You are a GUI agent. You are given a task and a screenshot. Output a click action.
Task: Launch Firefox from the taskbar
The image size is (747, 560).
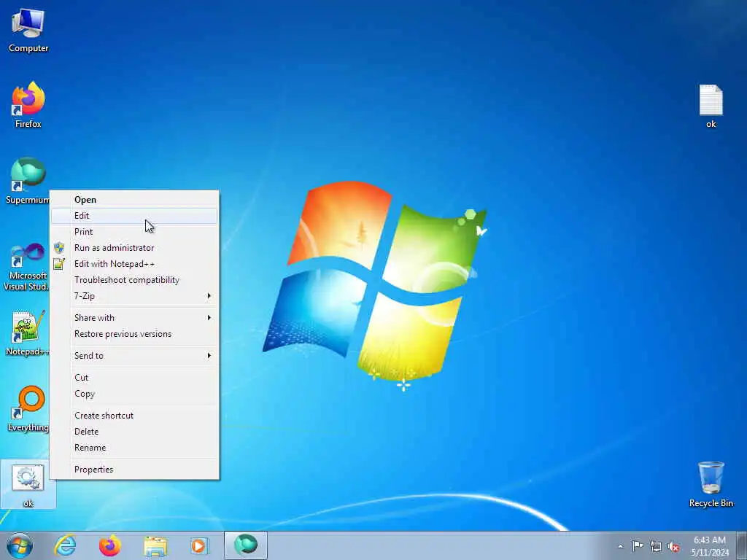(110, 545)
